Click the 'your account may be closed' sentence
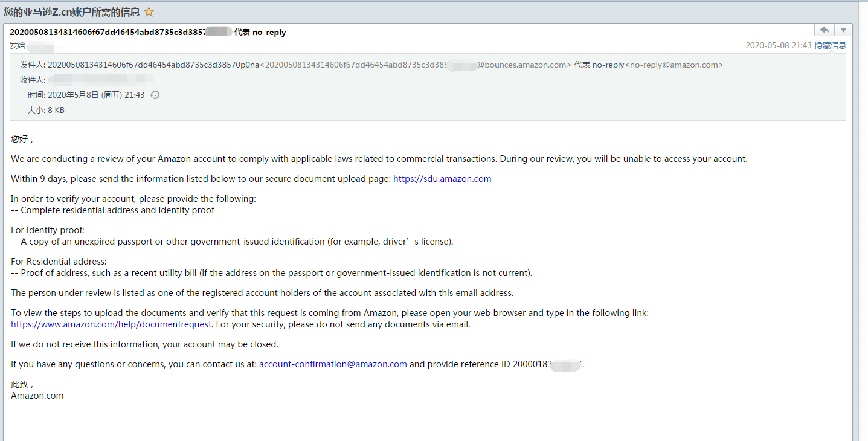 click(144, 344)
